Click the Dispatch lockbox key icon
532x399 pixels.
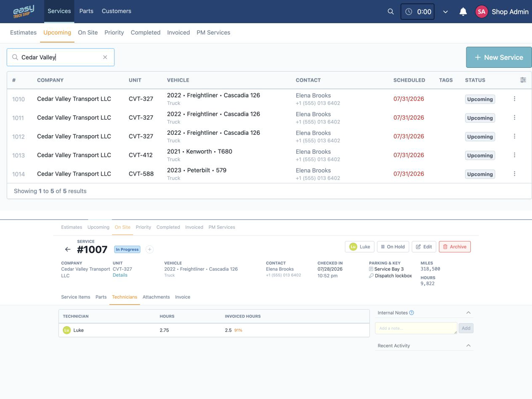click(371, 276)
